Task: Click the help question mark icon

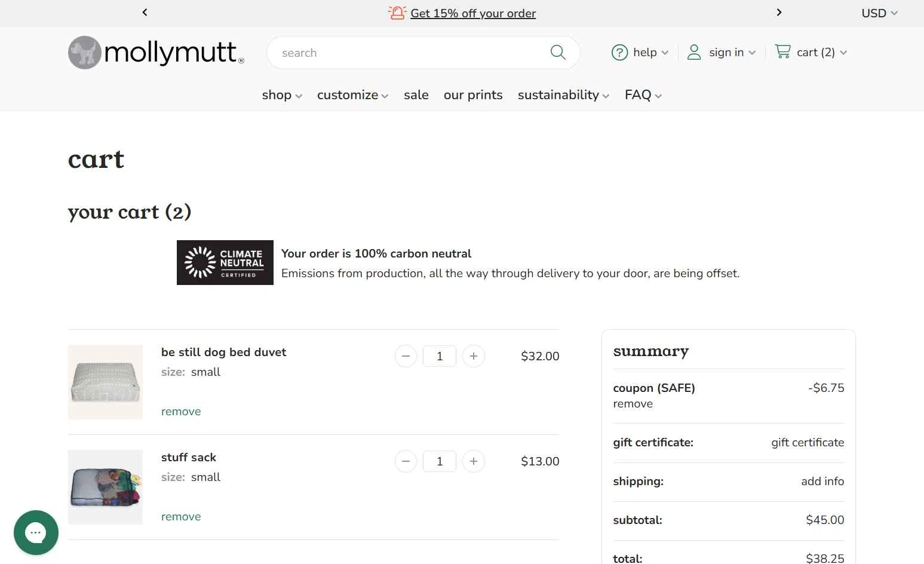Action: tap(619, 53)
